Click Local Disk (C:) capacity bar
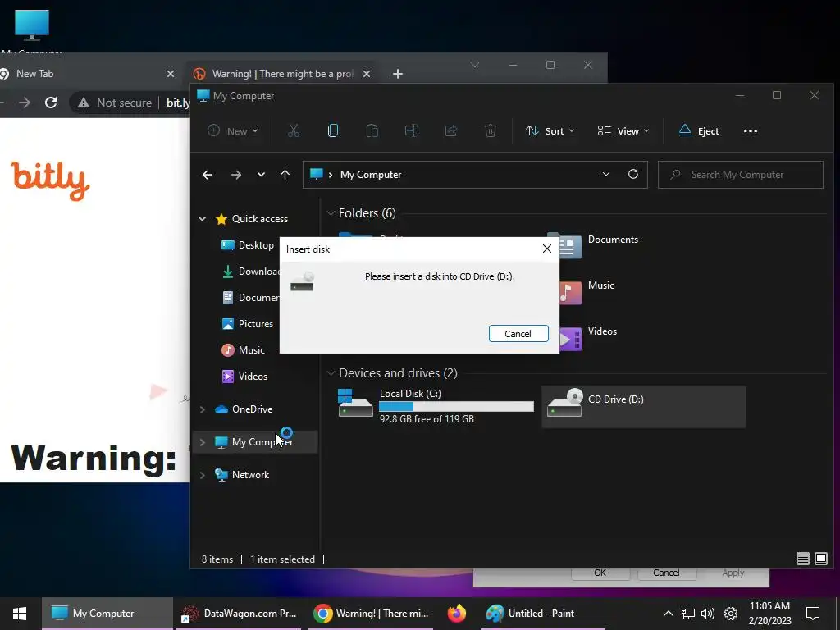Image resolution: width=840 pixels, height=630 pixels. pyautogui.click(x=456, y=407)
